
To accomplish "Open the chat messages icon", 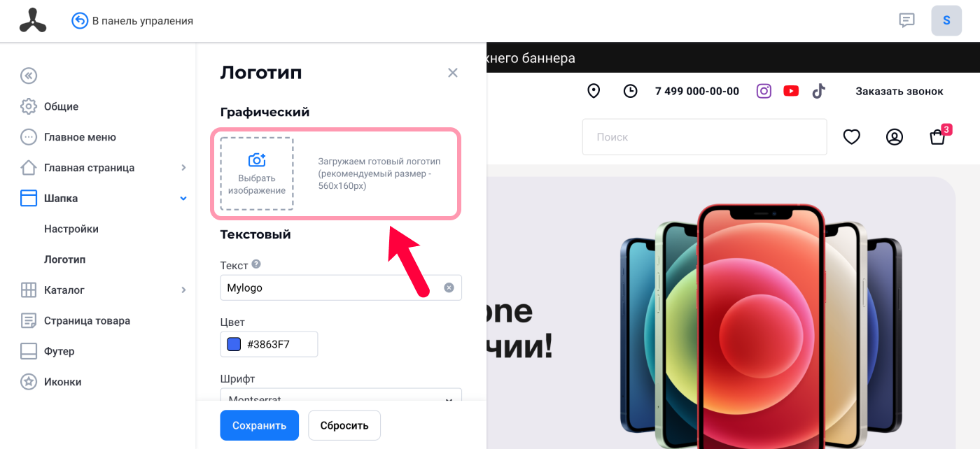I will coord(906,20).
